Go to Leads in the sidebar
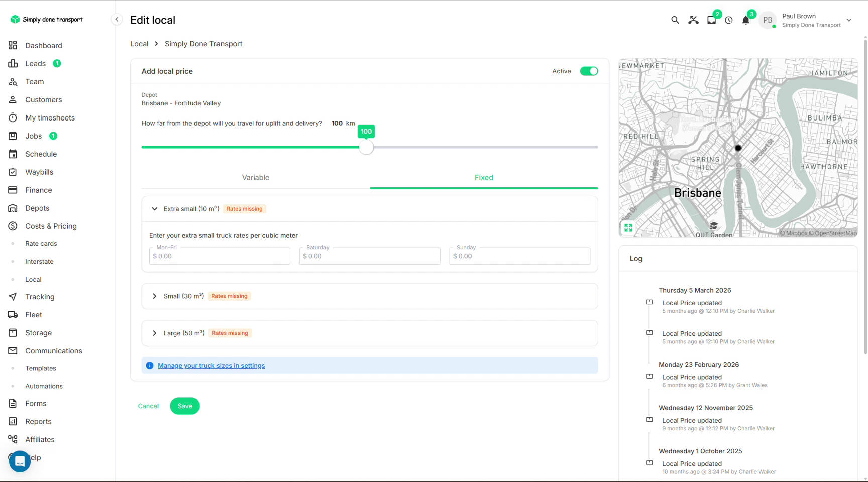The height and width of the screenshot is (482, 868). [x=35, y=63]
